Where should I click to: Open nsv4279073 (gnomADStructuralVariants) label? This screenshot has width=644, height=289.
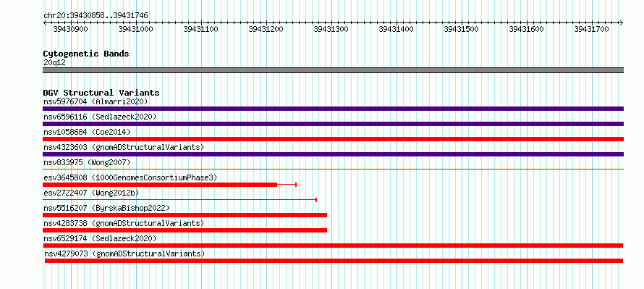tap(124, 254)
